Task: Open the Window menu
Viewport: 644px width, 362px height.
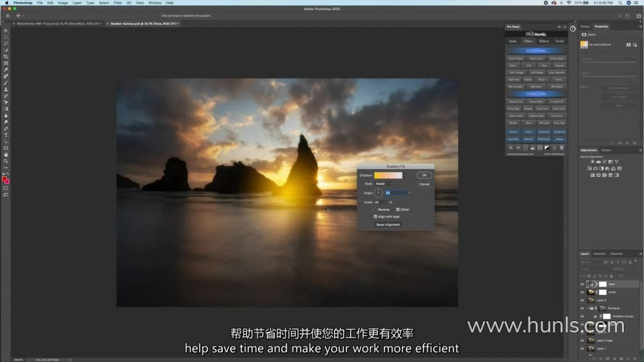Action: [155, 3]
